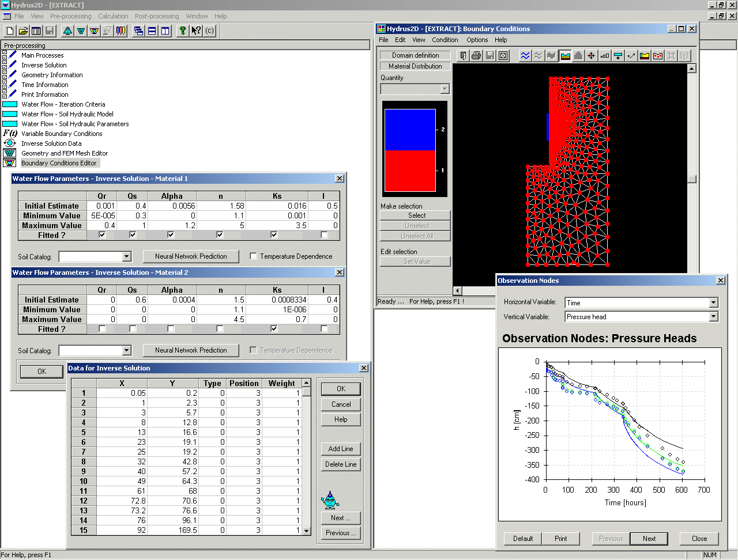Click Add Line in Data for Inverse Solution
738x560 pixels.
point(341,449)
